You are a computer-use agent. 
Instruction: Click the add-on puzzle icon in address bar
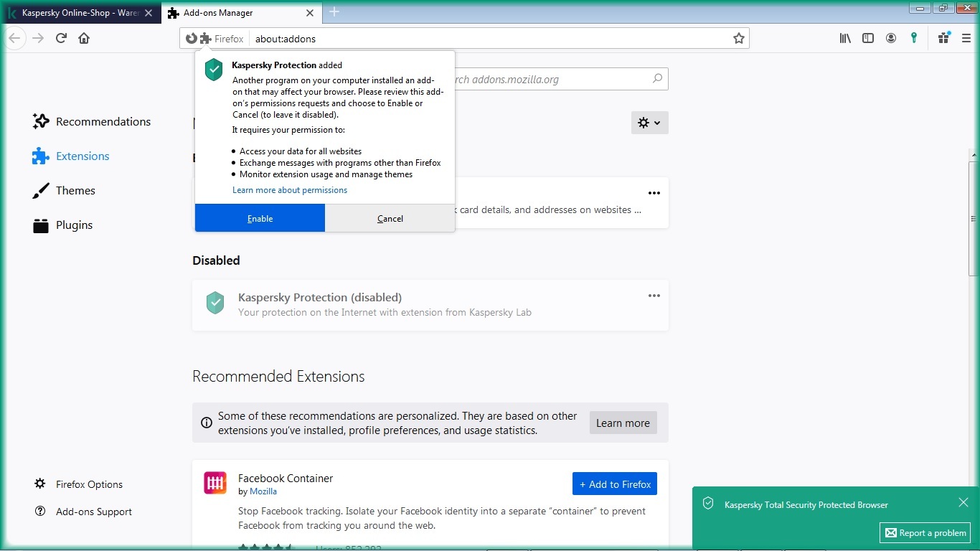[206, 39]
